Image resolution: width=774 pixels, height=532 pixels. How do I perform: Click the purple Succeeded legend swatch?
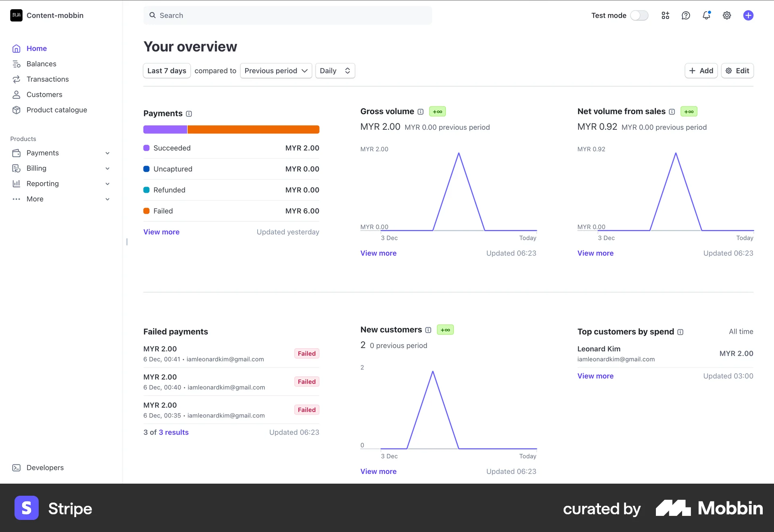coord(147,148)
